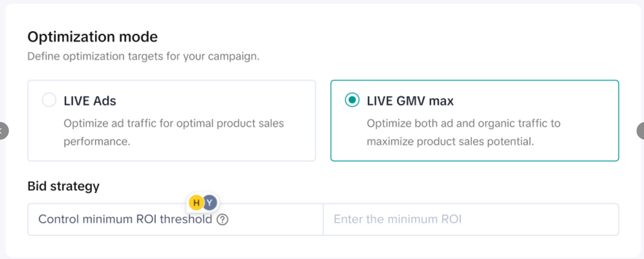The image size is (644, 259).
Task: Open the ROI threshold help question mark
Action: click(223, 220)
